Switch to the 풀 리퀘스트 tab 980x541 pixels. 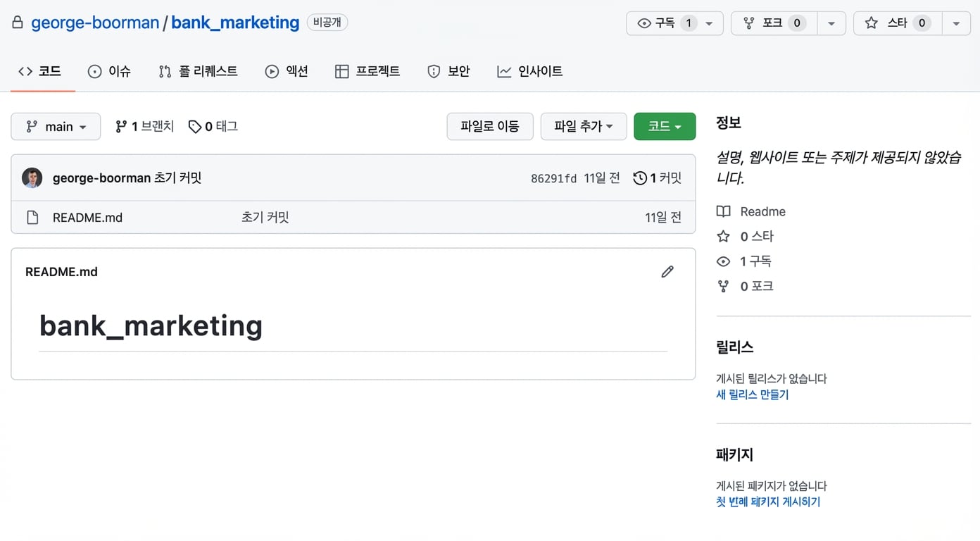point(198,71)
